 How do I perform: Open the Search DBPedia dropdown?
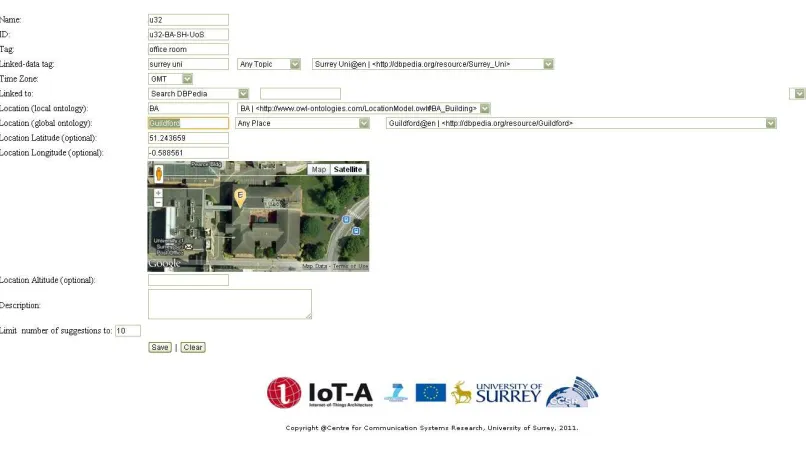[198, 94]
